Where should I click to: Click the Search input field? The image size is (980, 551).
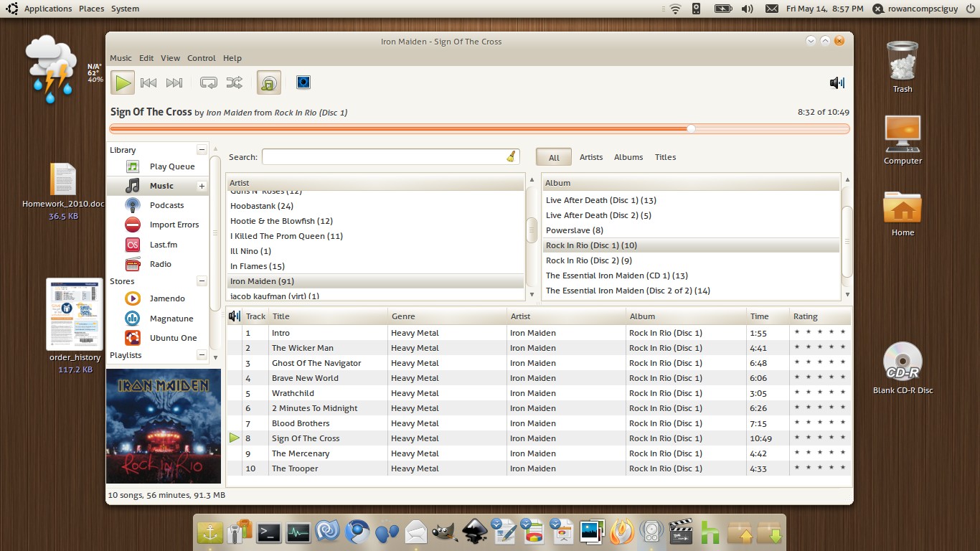coord(390,156)
